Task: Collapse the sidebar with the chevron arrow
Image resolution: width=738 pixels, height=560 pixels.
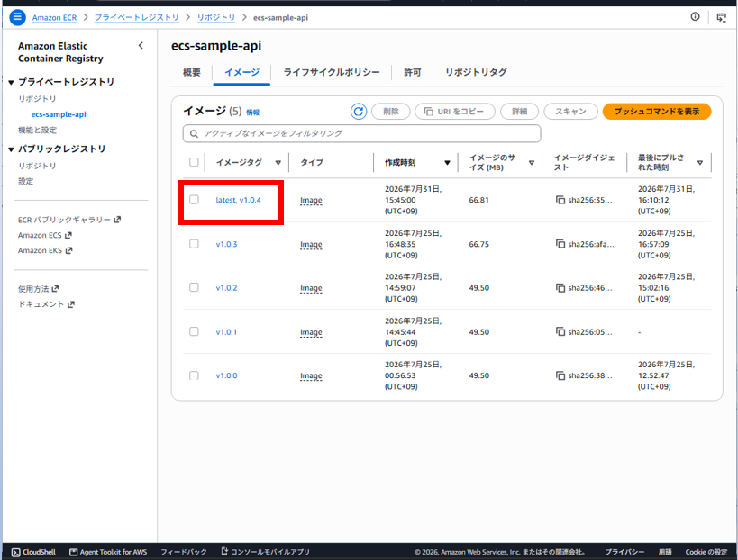Action: tap(141, 46)
